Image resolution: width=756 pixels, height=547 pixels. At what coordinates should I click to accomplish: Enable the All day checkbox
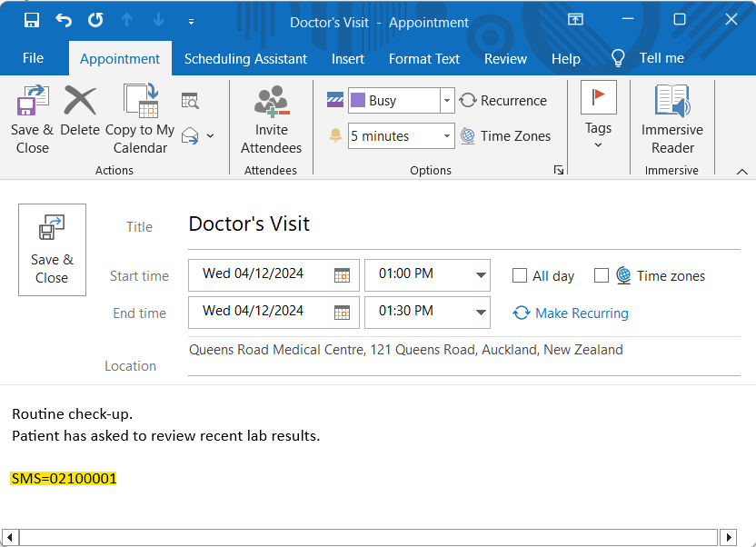click(x=519, y=275)
